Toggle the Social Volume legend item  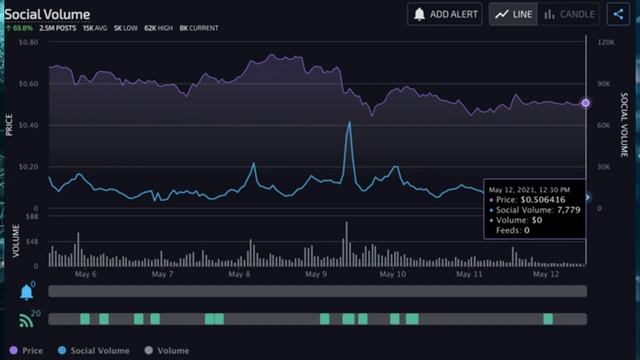click(94, 351)
